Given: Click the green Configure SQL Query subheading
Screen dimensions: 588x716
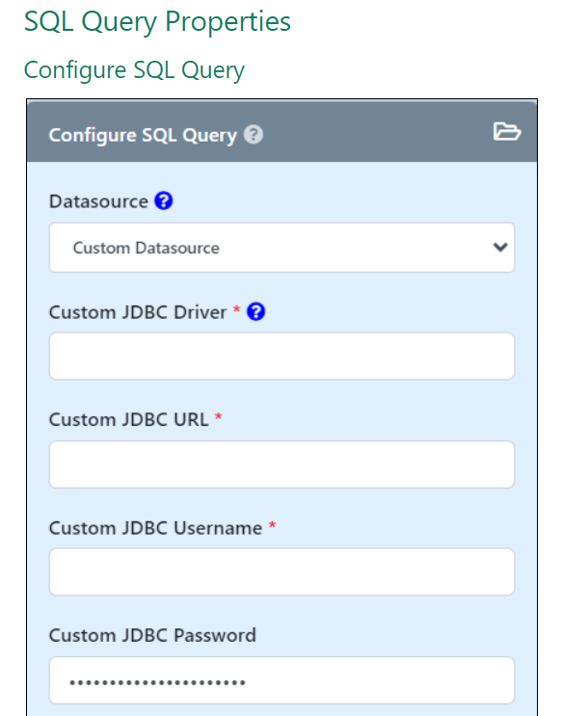Looking at the screenshot, I should pos(134,70).
